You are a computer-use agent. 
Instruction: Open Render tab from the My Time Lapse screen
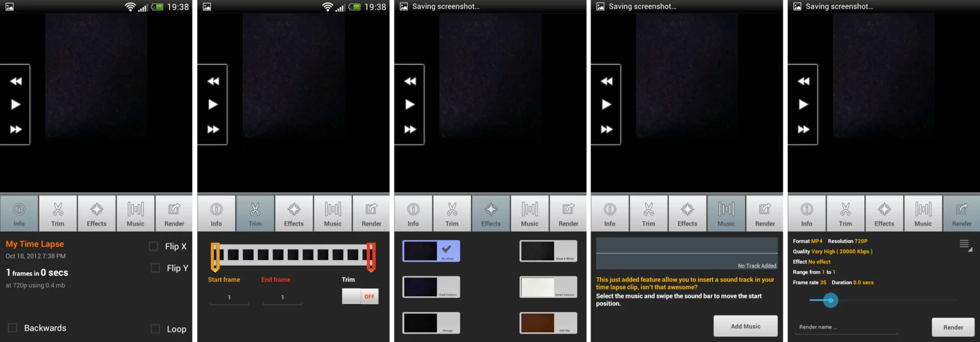pos(174,213)
